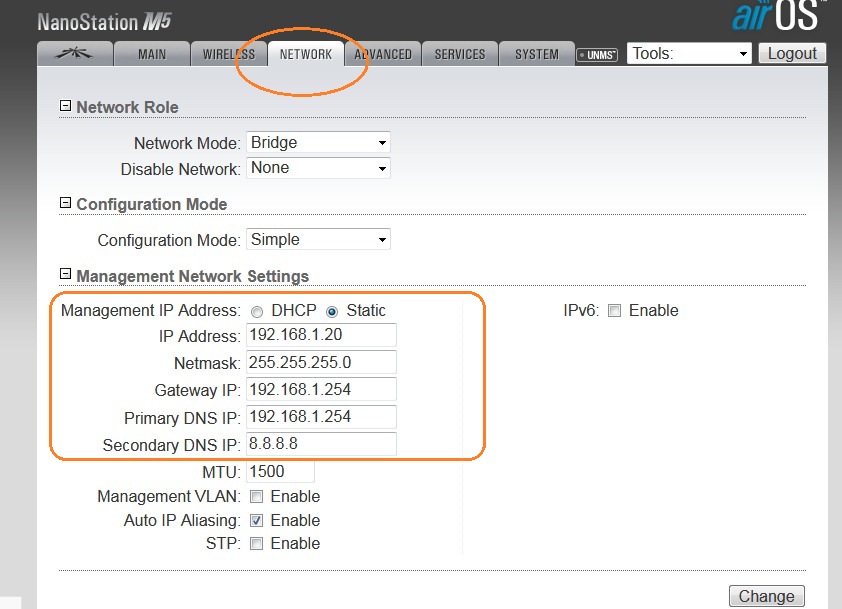Enable the Management VLAN checkbox
Screen dimensions: 842x609
pyautogui.click(x=257, y=497)
